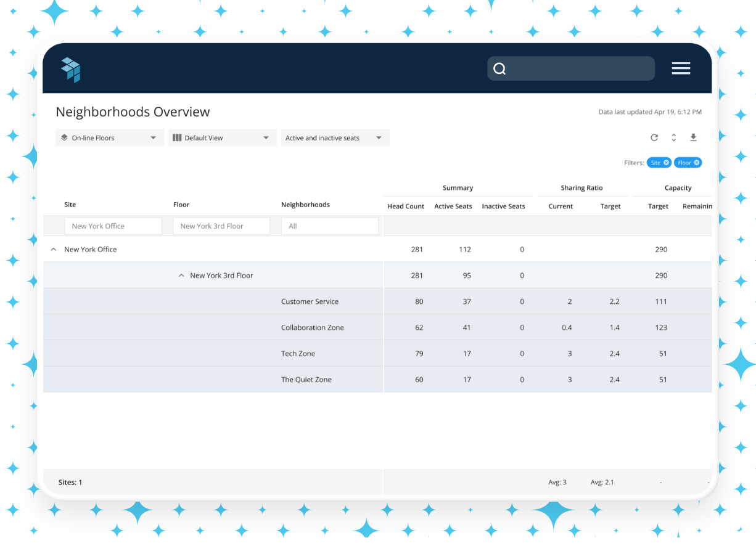Open the Default View dropdown
The height and width of the screenshot is (551, 756).
(x=222, y=137)
